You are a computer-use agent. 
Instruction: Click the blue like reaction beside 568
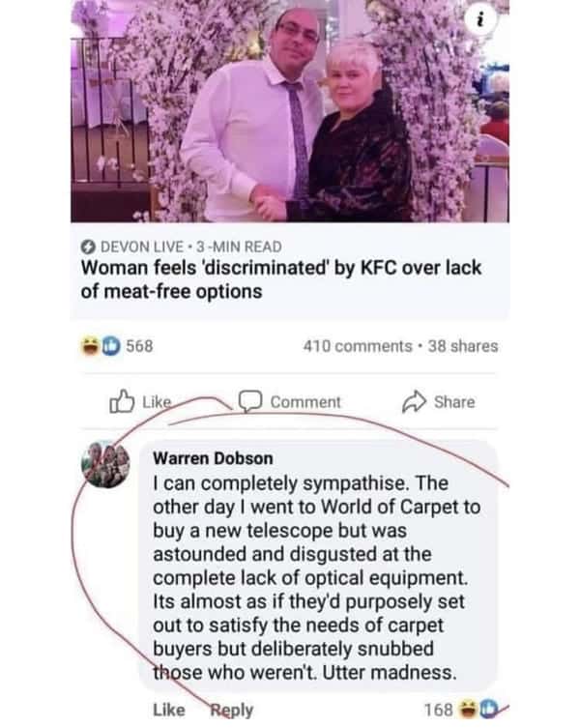pos(110,346)
